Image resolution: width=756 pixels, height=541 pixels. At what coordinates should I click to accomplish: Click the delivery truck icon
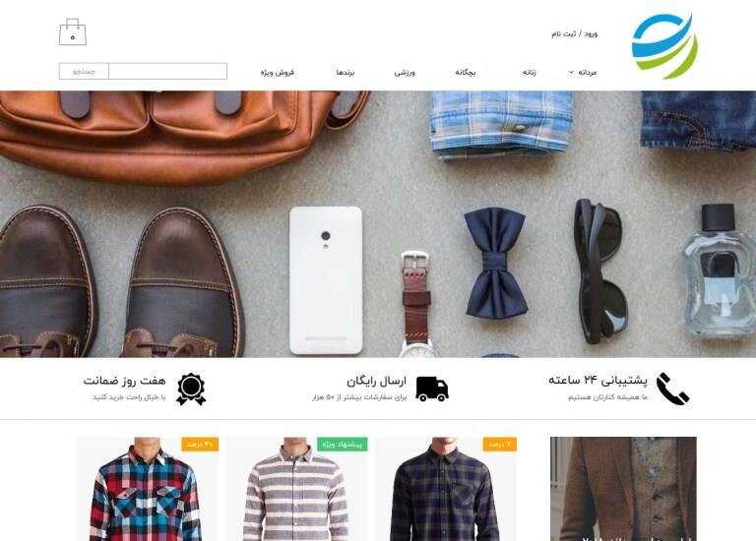[432, 390]
